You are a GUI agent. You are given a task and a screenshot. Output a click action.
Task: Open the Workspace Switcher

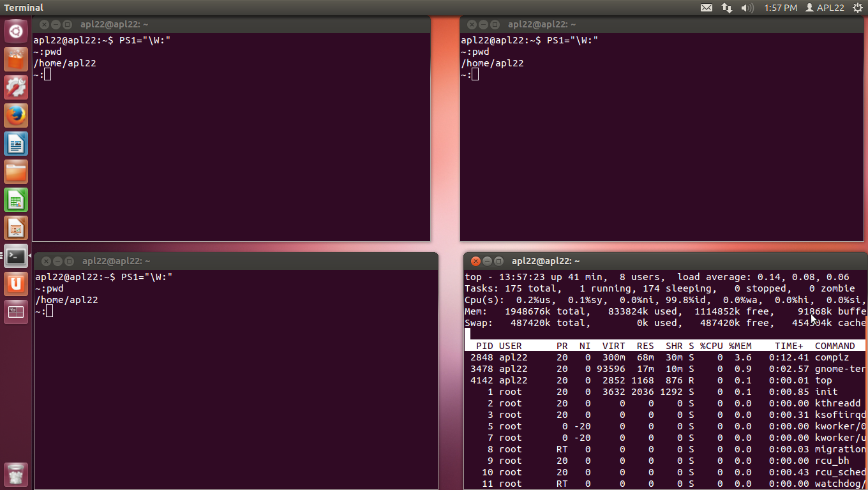click(x=16, y=312)
